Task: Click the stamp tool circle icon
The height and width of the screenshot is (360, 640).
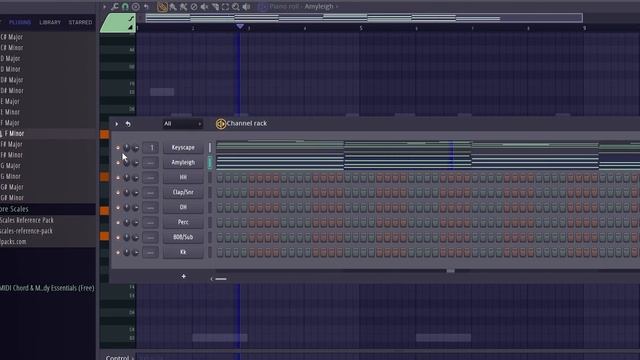Action: click(136, 7)
